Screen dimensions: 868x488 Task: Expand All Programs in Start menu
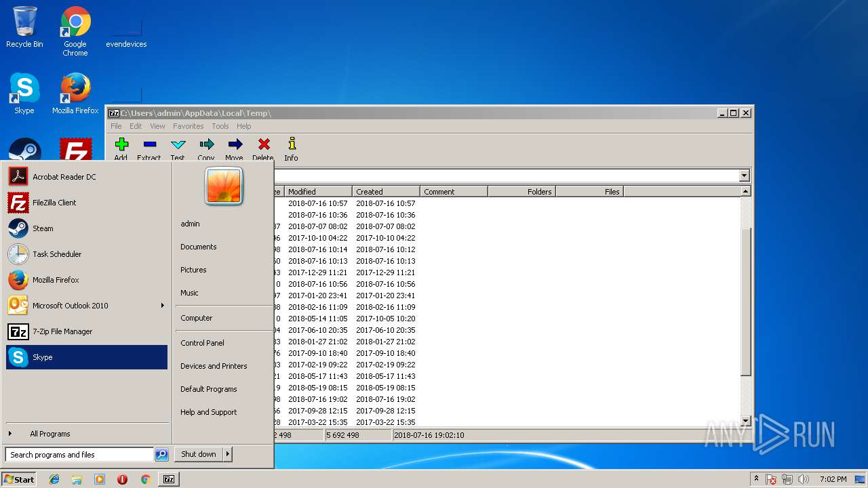[86, 434]
